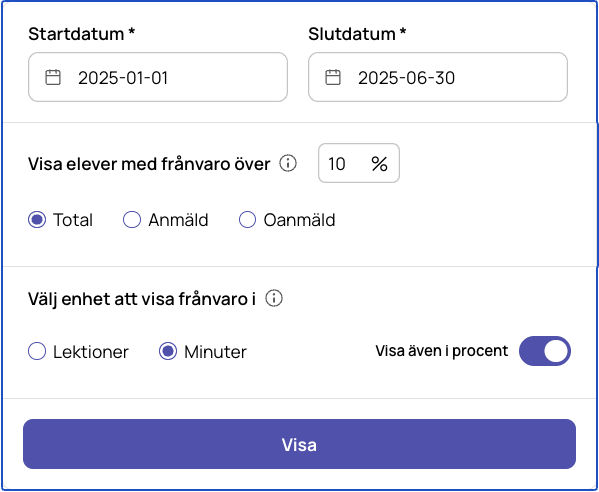Open the end date 2025-06-30 picker
Screen dimensions: 599x492
coord(438,77)
